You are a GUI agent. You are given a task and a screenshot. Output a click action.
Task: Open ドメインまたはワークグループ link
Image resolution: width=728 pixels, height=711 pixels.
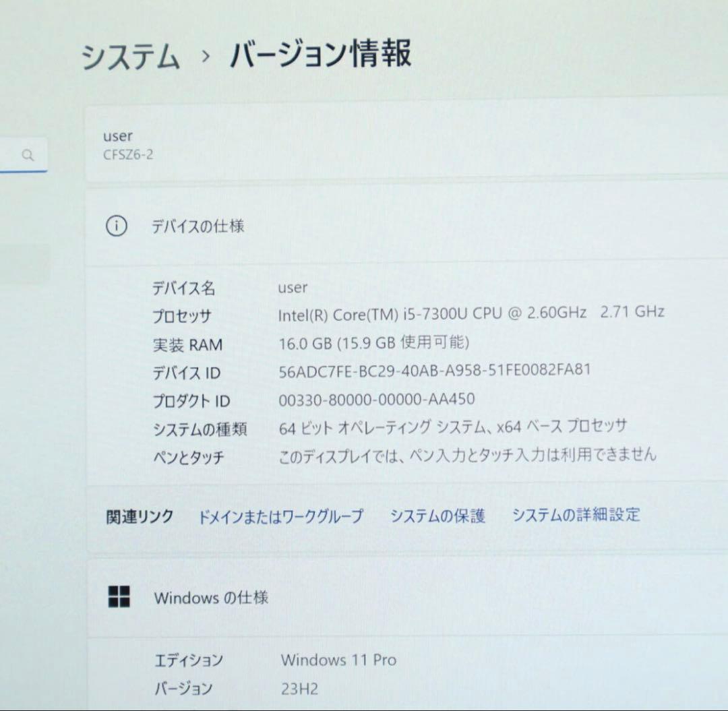280,515
